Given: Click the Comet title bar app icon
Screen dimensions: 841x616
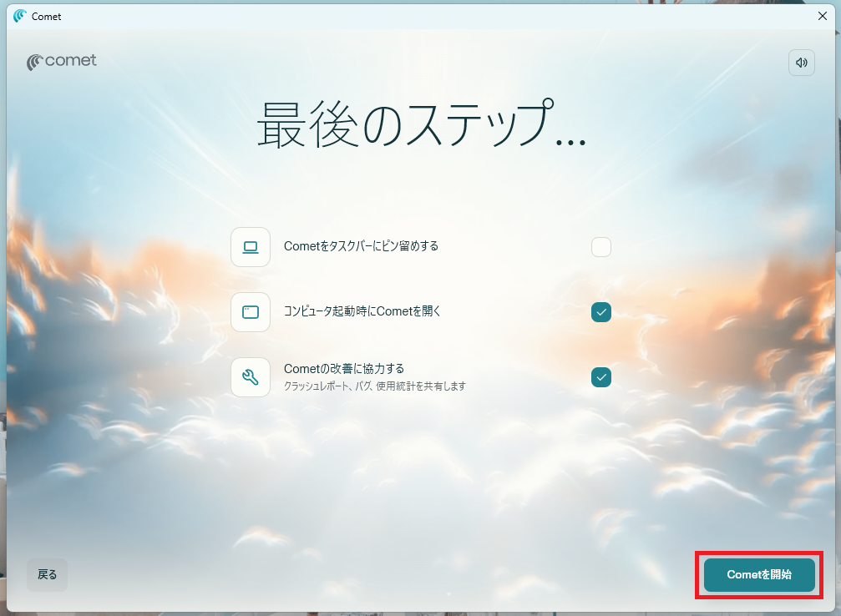Looking at the screenshot, I should (20, 16).
